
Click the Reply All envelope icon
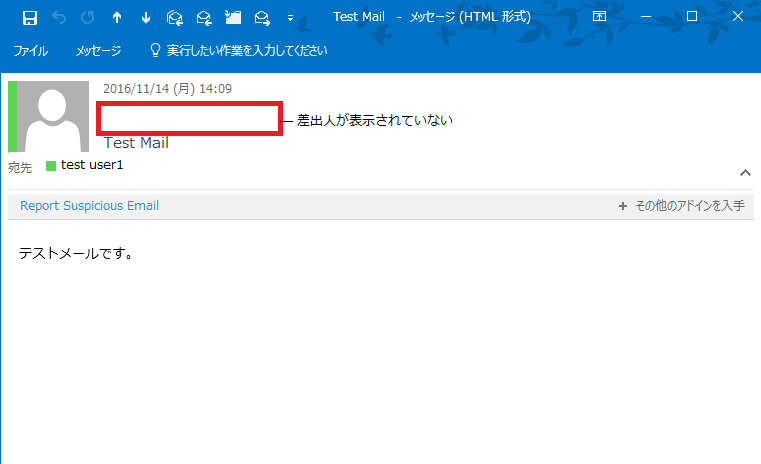coord(175,18)
